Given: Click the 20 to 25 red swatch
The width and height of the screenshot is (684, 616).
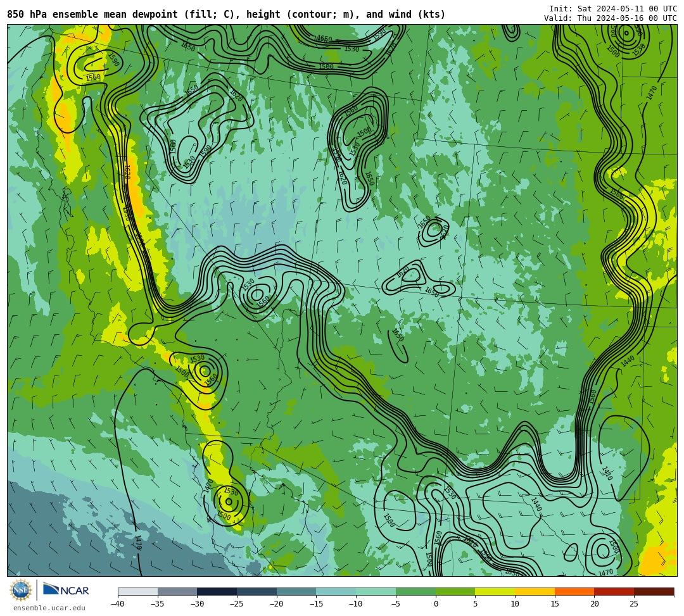Looking at the screenshot, I should [x=614, y=591].
